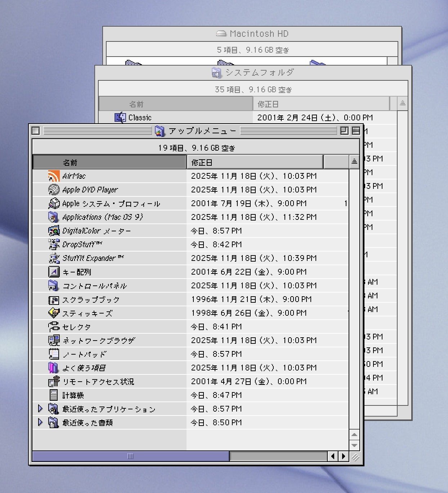Screen dimensions: 448x493
Task: Sort the list by the 名前 column
Action: click(108, 162)
